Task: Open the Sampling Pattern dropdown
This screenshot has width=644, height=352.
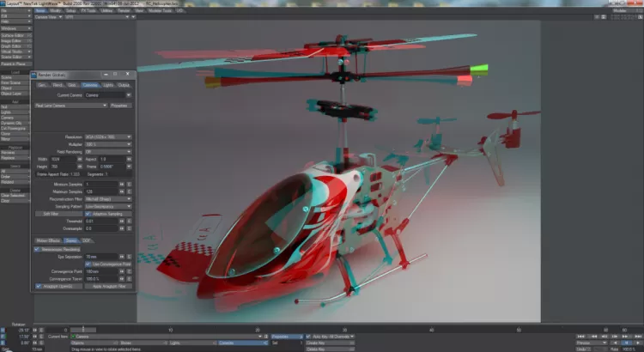Action: click(x=108, y=207)
